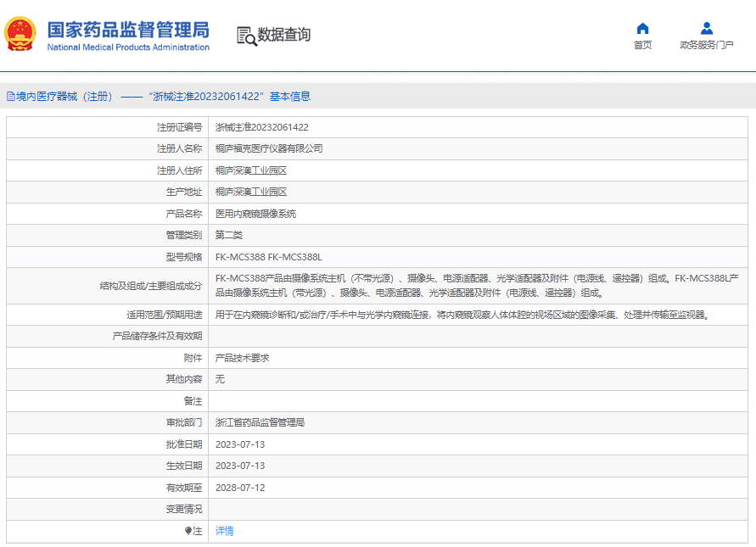Click the 注册人住所 row label
This screenshot has width=756, height=547.
[x=179, y=170]
